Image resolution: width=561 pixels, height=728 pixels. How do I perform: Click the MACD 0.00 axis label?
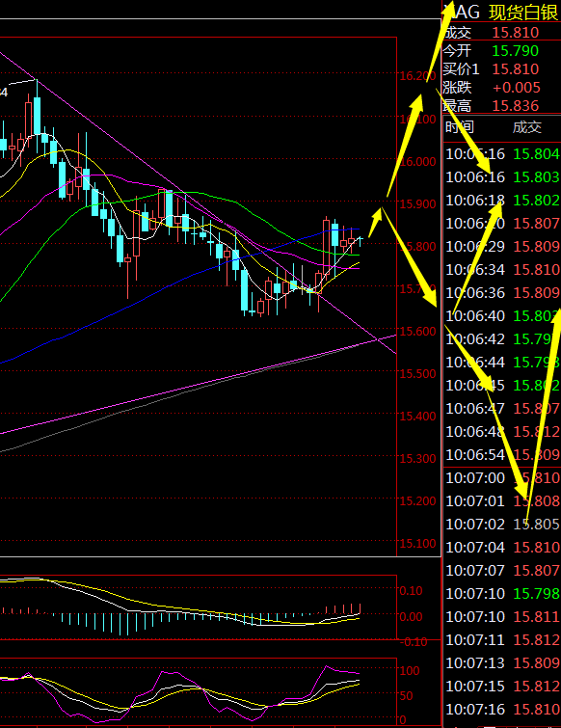[412, 616]
